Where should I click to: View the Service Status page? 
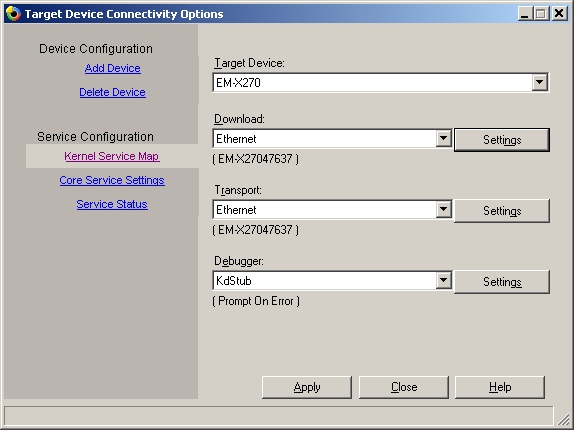(x=112, y=204)
